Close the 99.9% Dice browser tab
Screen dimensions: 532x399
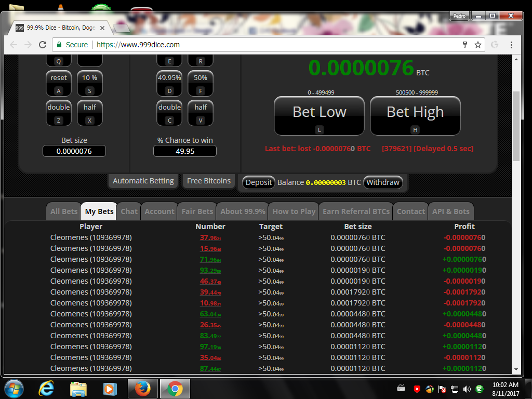pyautogui.click(x=102, y=28)
